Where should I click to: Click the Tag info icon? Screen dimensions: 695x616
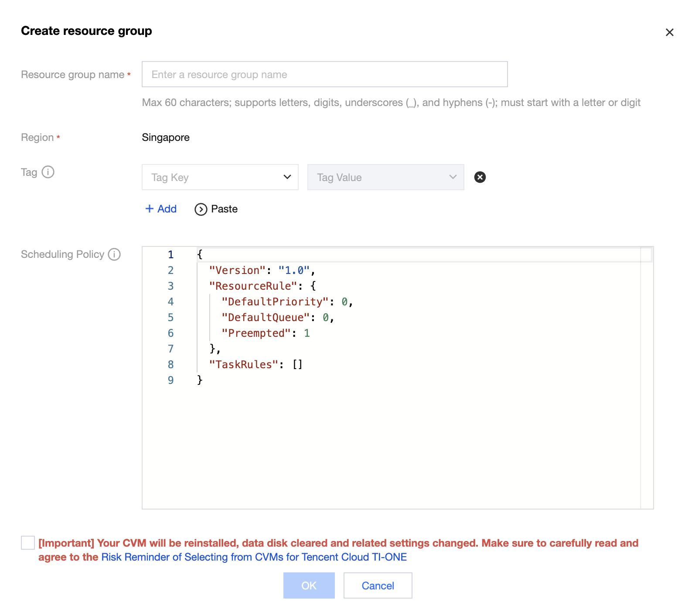coord(48,172)
